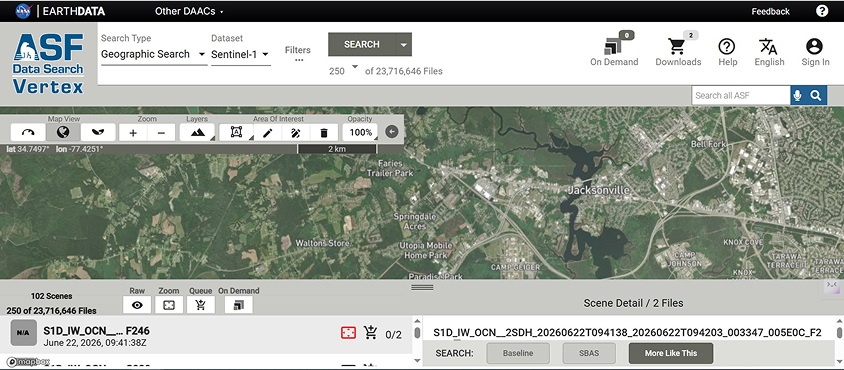The width and height of the screenshot is (844, 370).
Task: Open the 100% Opacity selector
Action: pyautogui.click(x=360, y=132)
